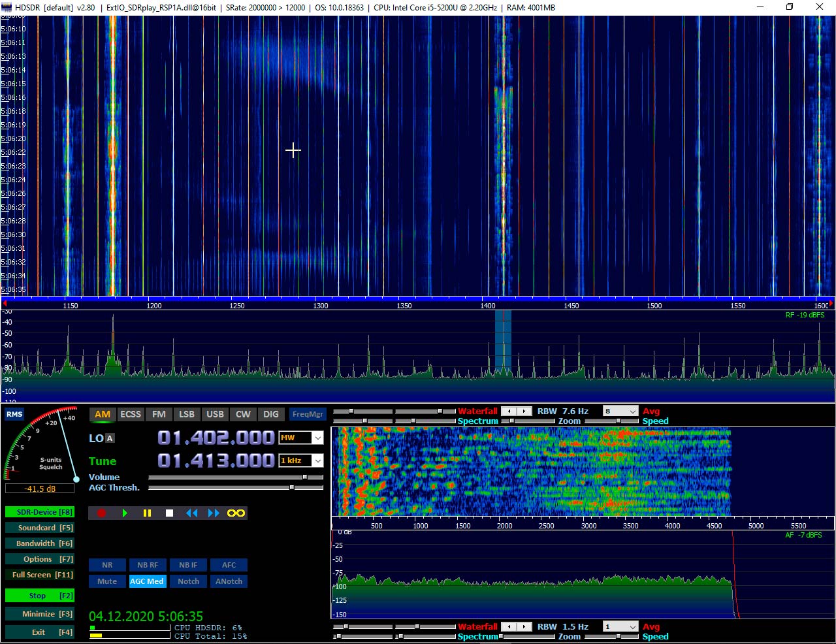Screen dimensions: 836x644
Task: Adjust the AGC Thresh. slider
Action: pos(236,487)
